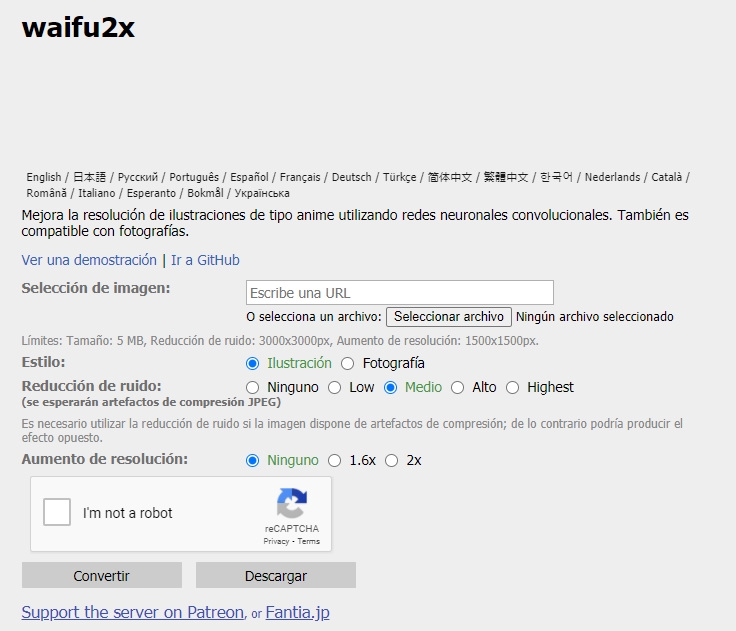Switch language to Română
The height and width of the screenshot is (631, 736).
pos(46,193)
